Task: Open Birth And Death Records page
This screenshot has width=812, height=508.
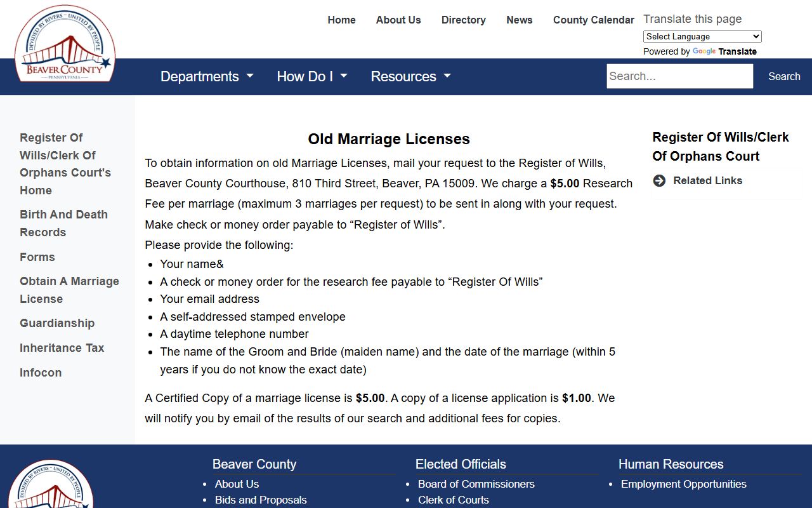Action: point(63,224)
